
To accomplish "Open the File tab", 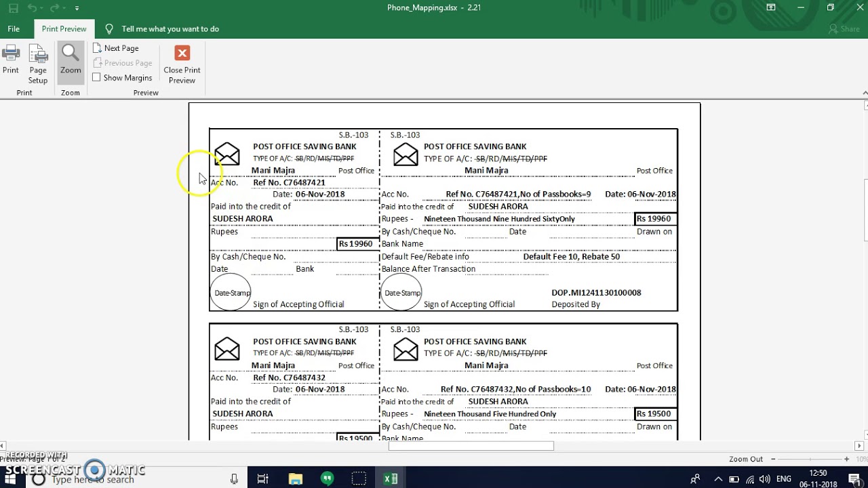I will (14, 29).
